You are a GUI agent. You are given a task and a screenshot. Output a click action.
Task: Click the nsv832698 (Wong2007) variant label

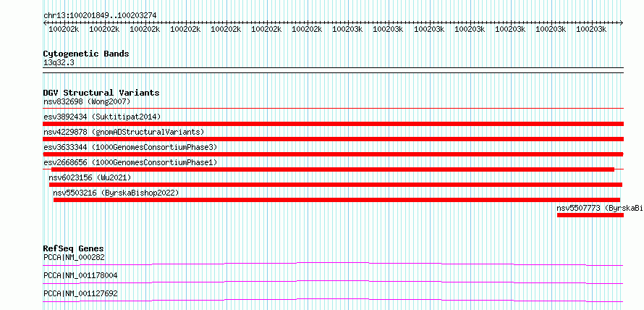pyautogui.click(x=87, y=101)
